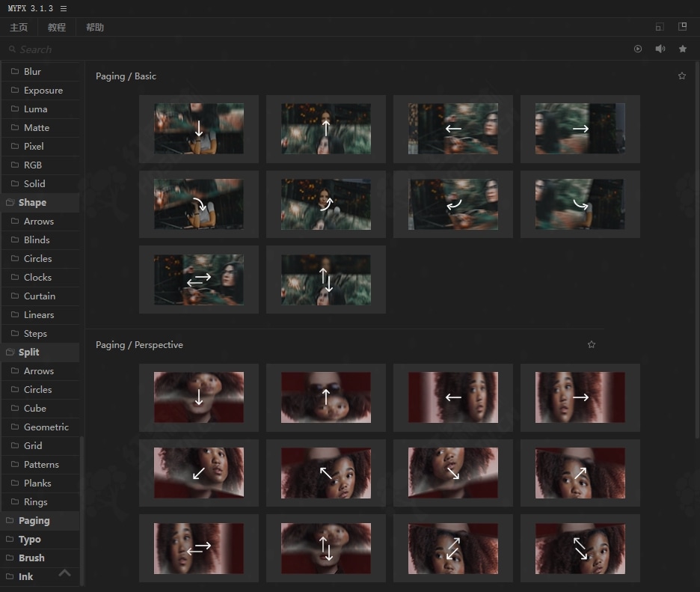Viewport: 700px width, 592px height.
Task: Apply Paging / Basic right-arrow transition
Action: tap(580, 129)
